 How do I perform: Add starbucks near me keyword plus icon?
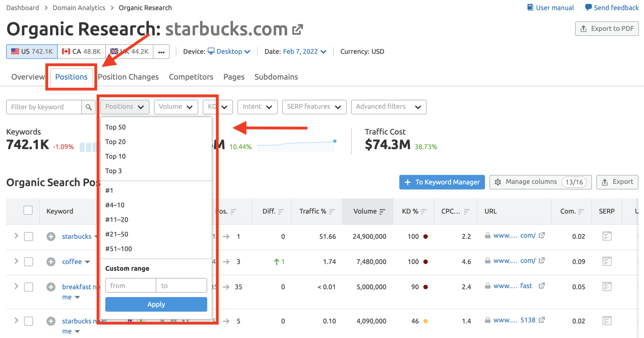click(x=51, y=321)
